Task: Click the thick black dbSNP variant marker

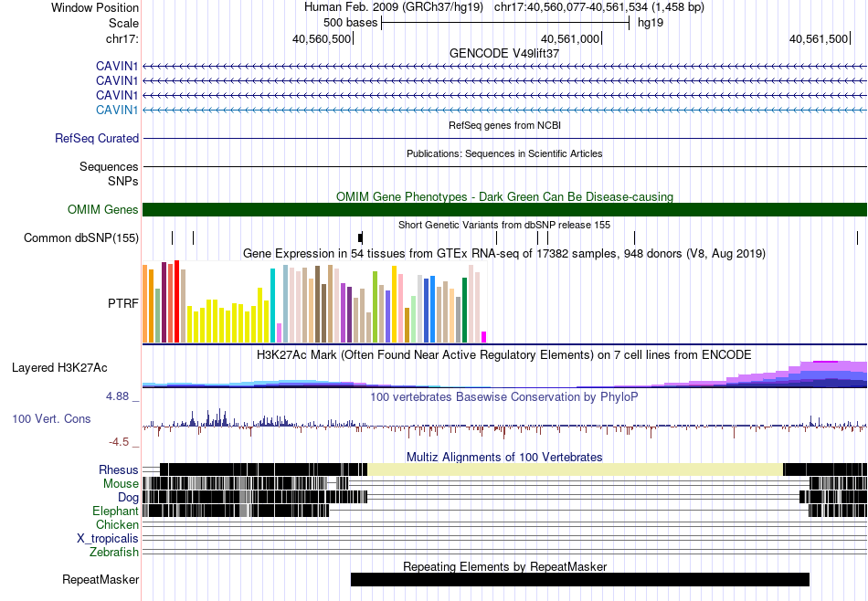Action: pos(360,238)
